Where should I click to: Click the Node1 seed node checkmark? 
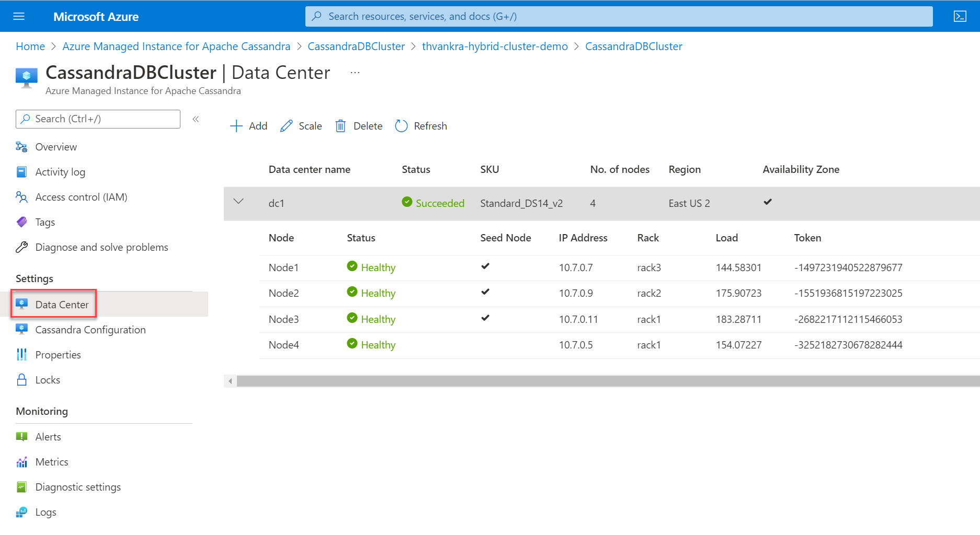[485, 266]
